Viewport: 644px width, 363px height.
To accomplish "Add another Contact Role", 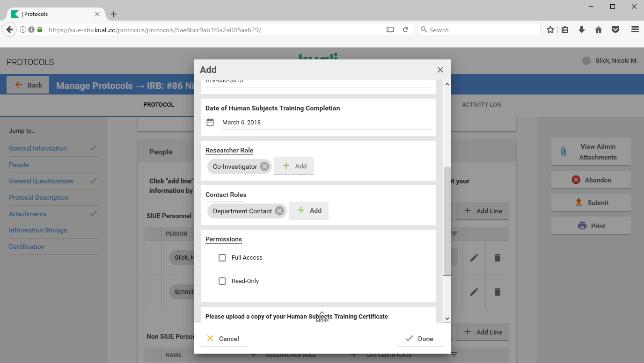I will [x=308, y=211].
